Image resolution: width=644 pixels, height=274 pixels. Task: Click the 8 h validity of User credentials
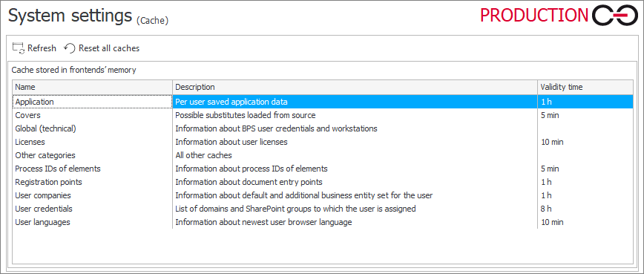[546, 209]
